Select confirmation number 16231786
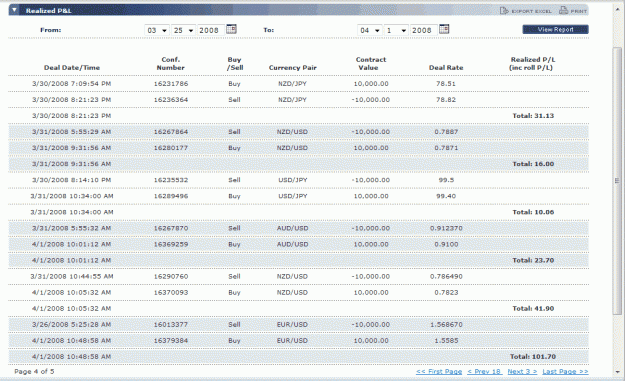This screenshot has width=625, height=381. (x=171, y=84)
